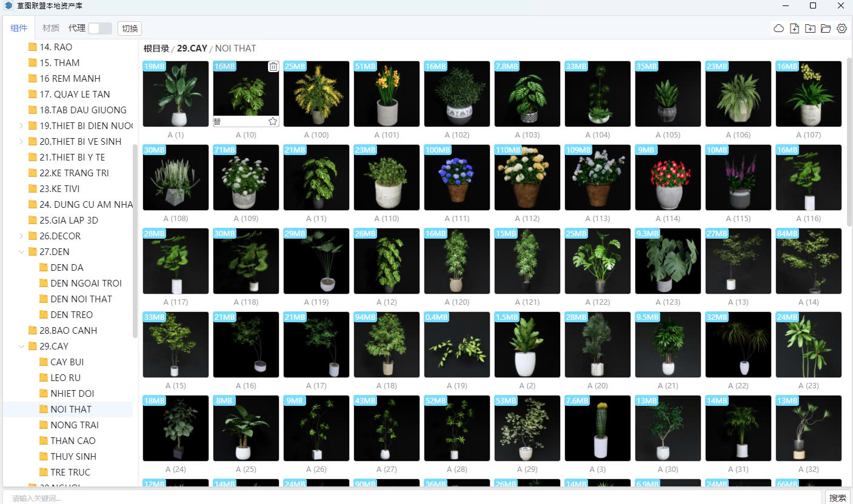
Task: Delete A (10) using the trash icon
Action: (273, 67)
